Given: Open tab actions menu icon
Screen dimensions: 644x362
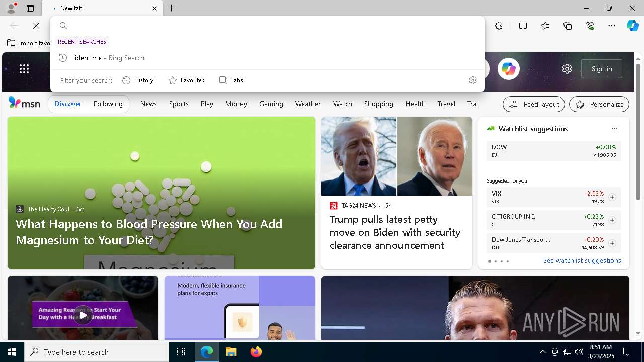Looking at the screenshot, I should pos(30,8).
